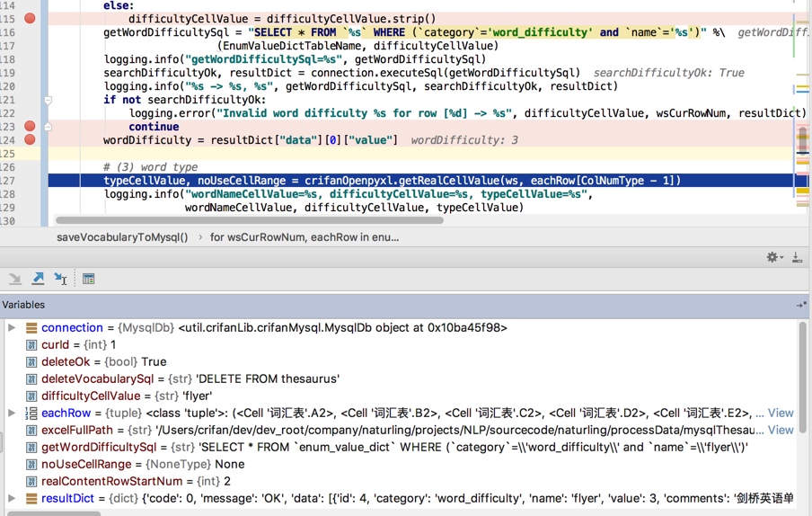Click the Step Out arrow icon
Screen dimensions: 812x516
point(38,279)
